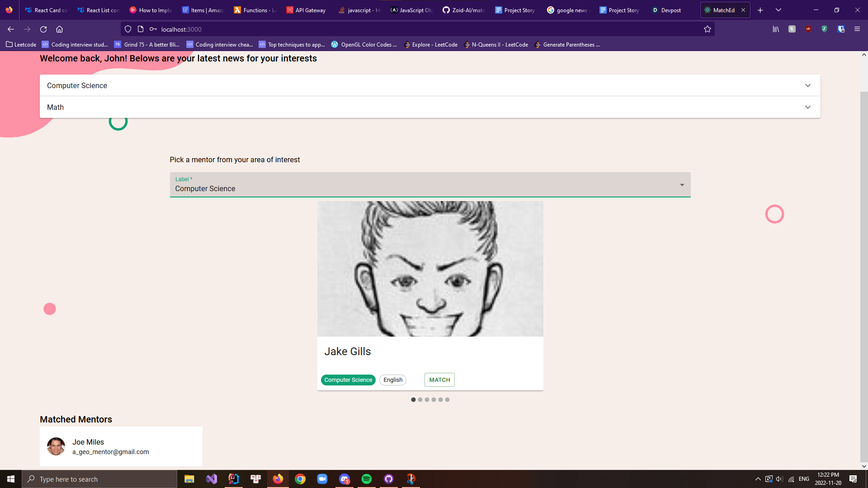
Task: Select the fourth carousel indicator dot
Action: [x=434, y=400]
